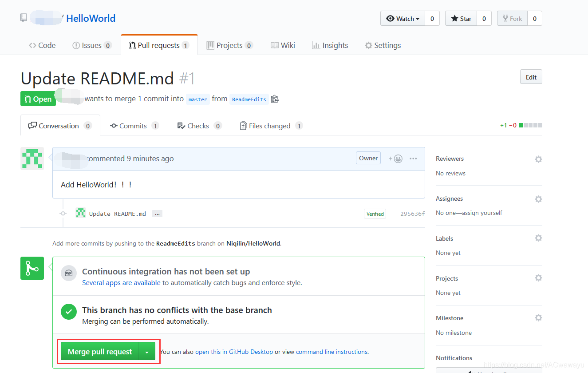Click the comment text 'Add HelloWorld'
This screenshot has height=373, width=588.
96,185
